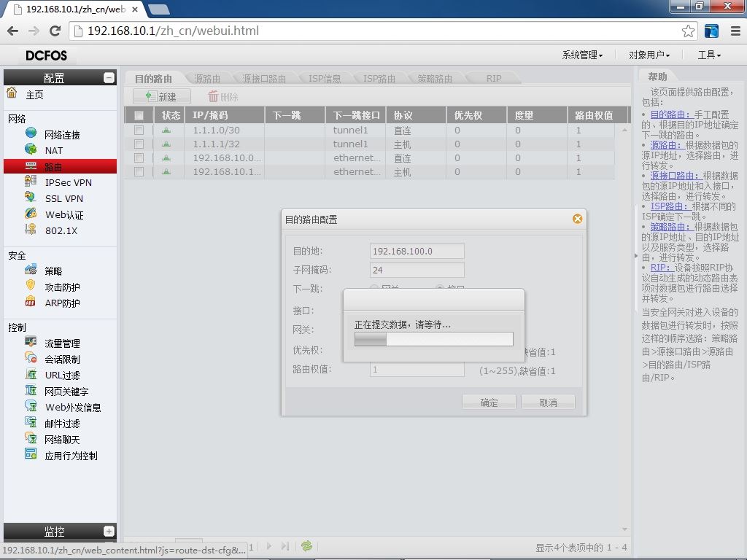Click the Web外发信息 icon

tap(31, 405)
